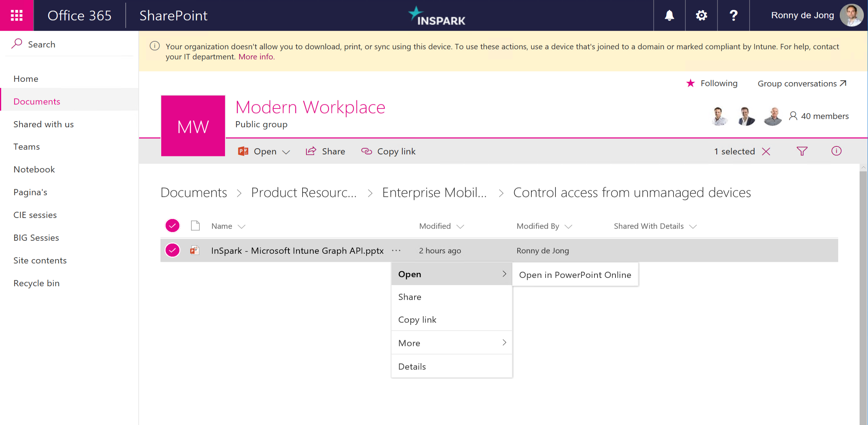The width and height of the screenshot is (868, 425).
Task: Expand the Modified column dropdown
Action: [460, 226]
